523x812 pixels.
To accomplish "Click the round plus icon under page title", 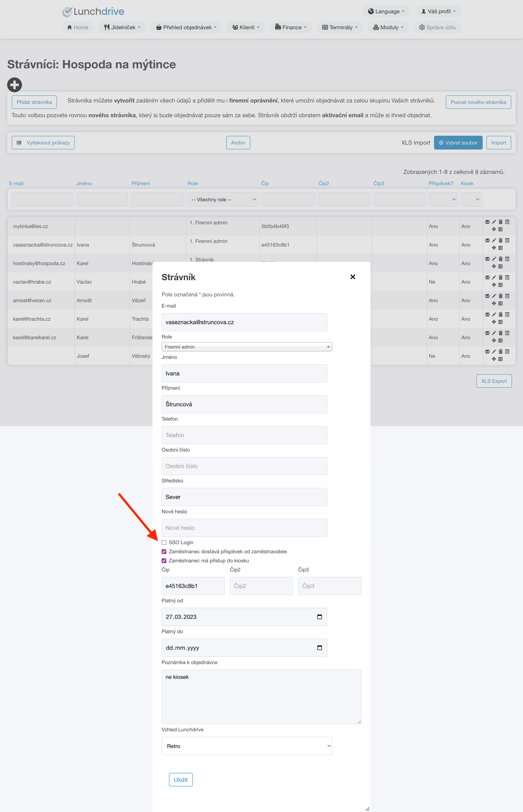I will [x=15, y=85].
